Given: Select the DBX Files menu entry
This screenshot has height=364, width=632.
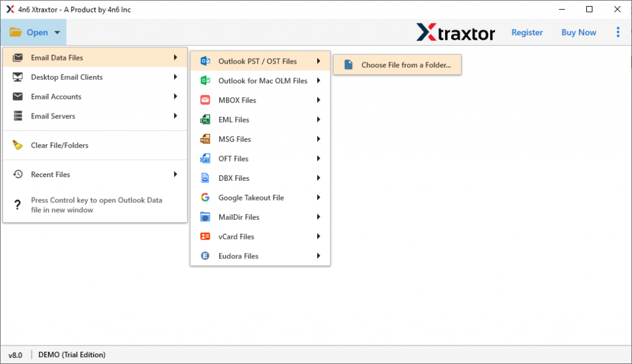Looking at the screenshot, I should coord(260,178).
